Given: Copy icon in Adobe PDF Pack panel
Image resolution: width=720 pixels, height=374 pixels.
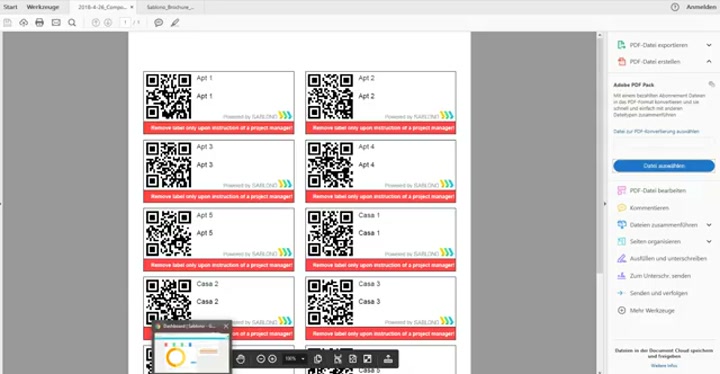Looking at the screenshot, I should click(711, 85).
